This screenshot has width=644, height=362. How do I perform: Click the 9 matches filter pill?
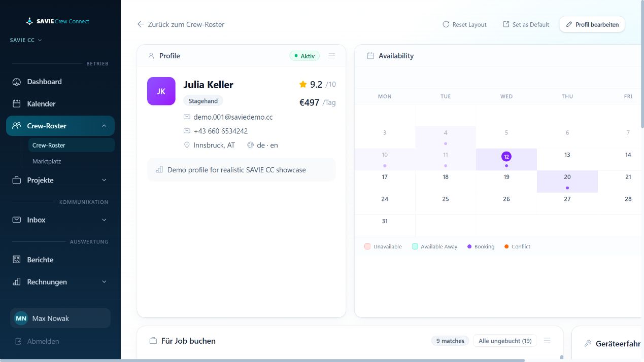pyautogui.click(x=450, y=341)
